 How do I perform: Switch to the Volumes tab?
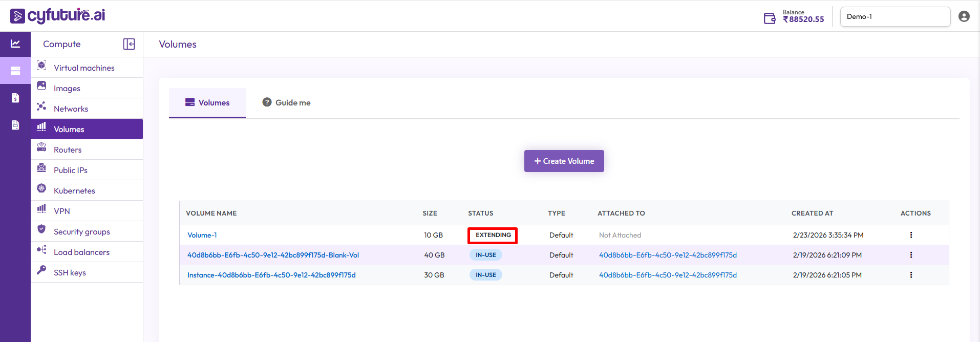207,103
